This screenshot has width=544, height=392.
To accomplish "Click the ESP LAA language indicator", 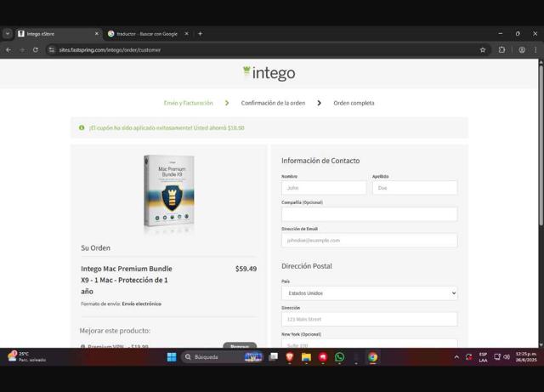I will [x=483, y=357].
